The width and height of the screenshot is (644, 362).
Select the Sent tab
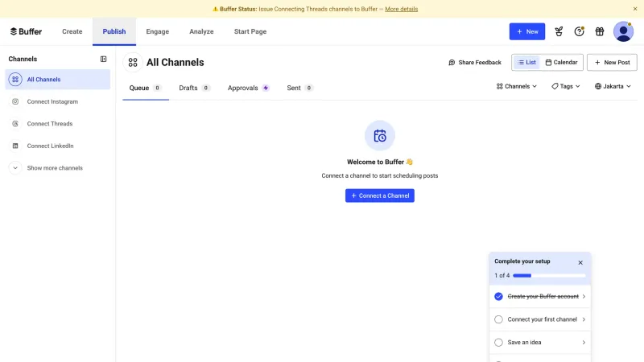pos(299,88)
